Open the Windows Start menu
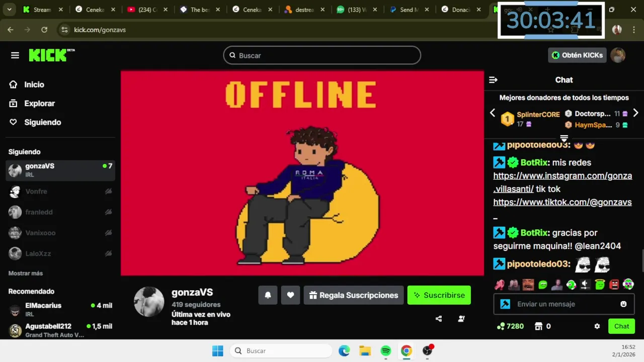This screenshot has width=644, height=362. (x=217, y=351)
